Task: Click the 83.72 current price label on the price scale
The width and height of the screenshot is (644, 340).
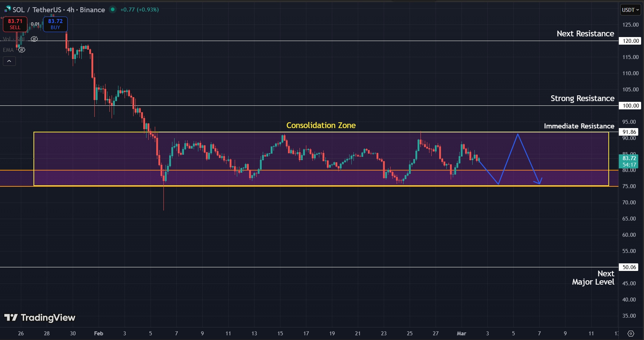Action: pyautogui.click(x=629, y=158)
